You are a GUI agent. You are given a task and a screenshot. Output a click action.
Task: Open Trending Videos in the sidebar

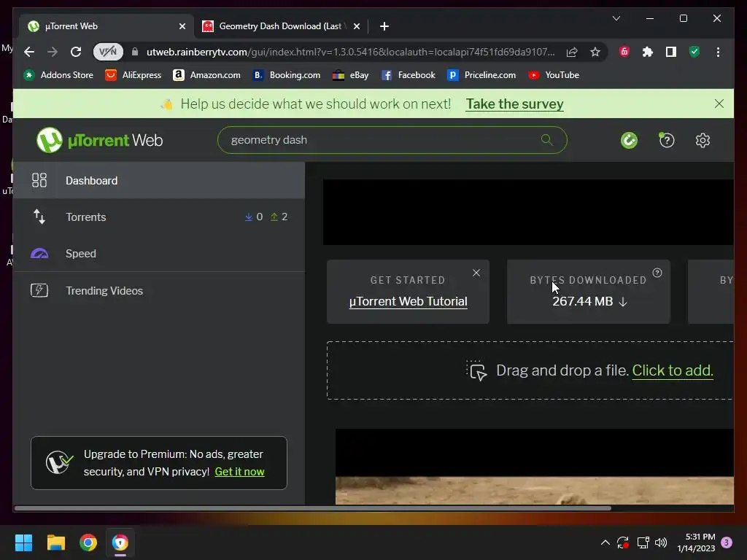click(158, 290)
